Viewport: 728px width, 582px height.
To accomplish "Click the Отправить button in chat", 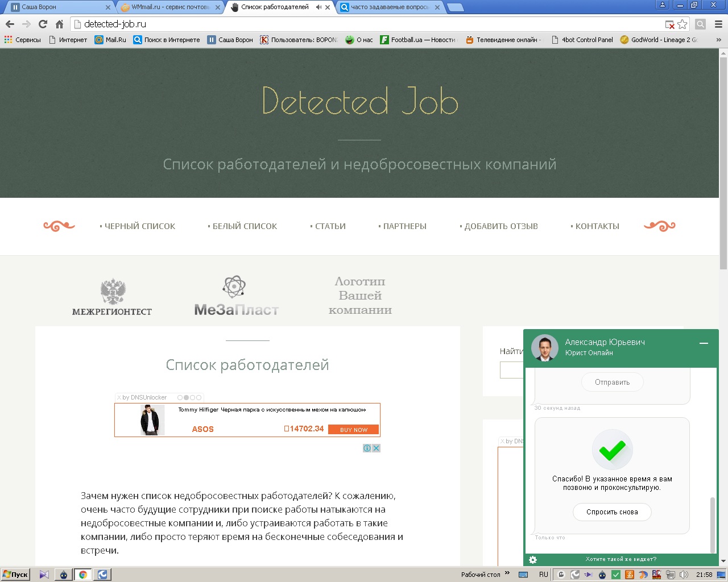I will click(x=613, y=383).
